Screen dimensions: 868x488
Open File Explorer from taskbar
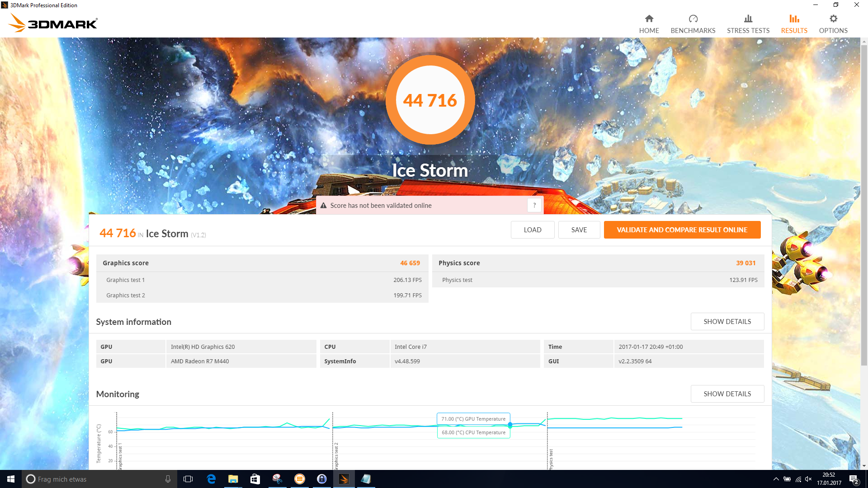point(233,479)
